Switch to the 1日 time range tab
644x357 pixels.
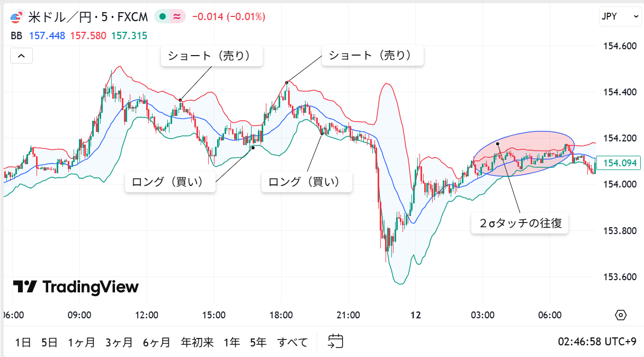pyautogui.click(x=22, y=342)
